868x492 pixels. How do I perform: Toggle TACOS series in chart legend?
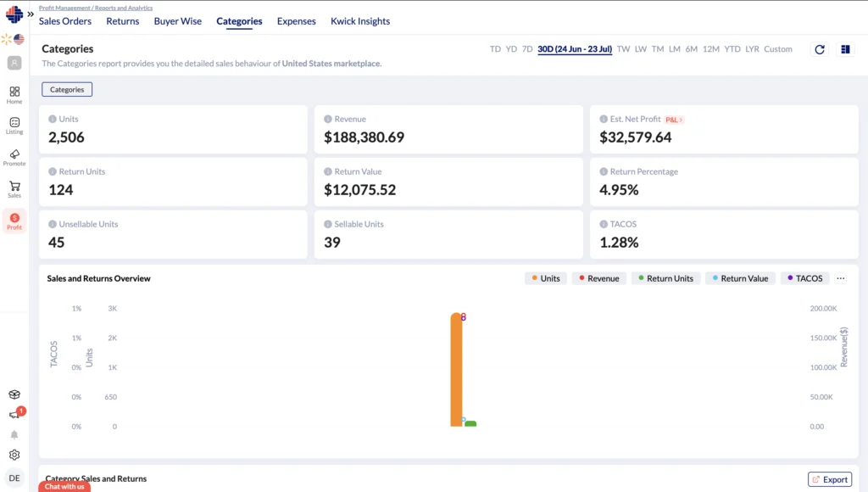(x=804, y=278)
